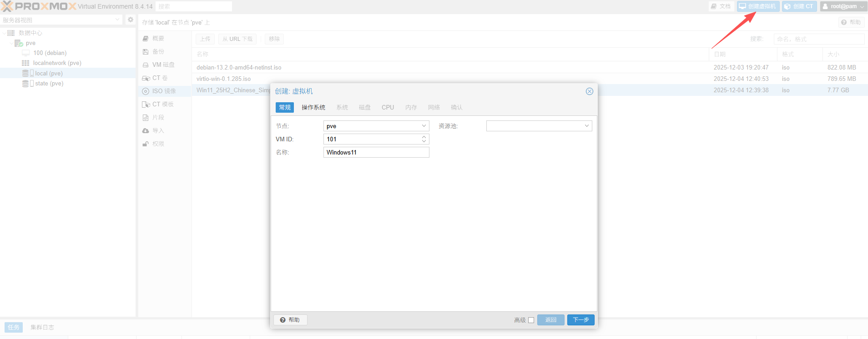868x339 pixels.
Task: Open the 导入 import cloud icon
Action: (146, 131)
